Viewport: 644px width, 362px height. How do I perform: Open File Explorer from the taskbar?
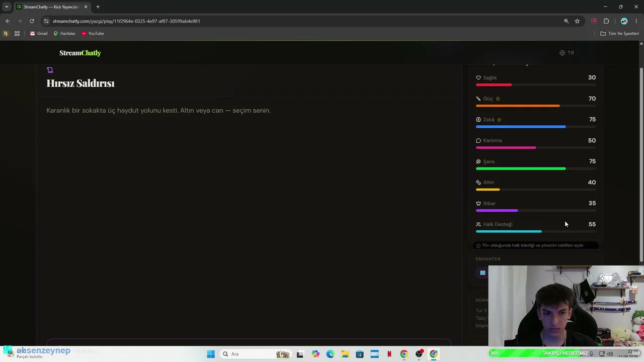click(x=345, y=354)
